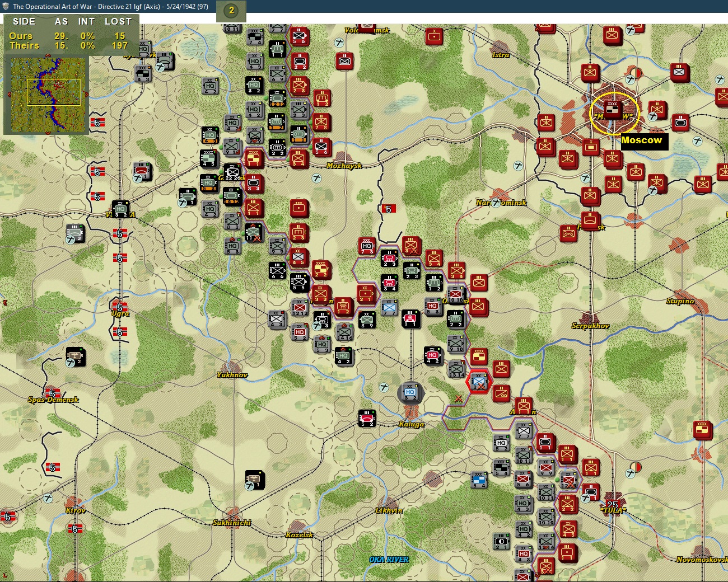Image resolution: width=728 pixels, height=582 pixels.
Task: Select the gray air unit southwest of Vyazma
Action: (75, 233)
